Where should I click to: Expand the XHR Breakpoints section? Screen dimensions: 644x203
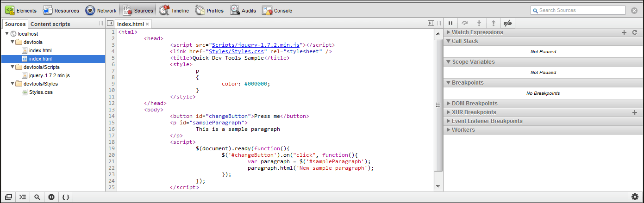pos(448,112)
